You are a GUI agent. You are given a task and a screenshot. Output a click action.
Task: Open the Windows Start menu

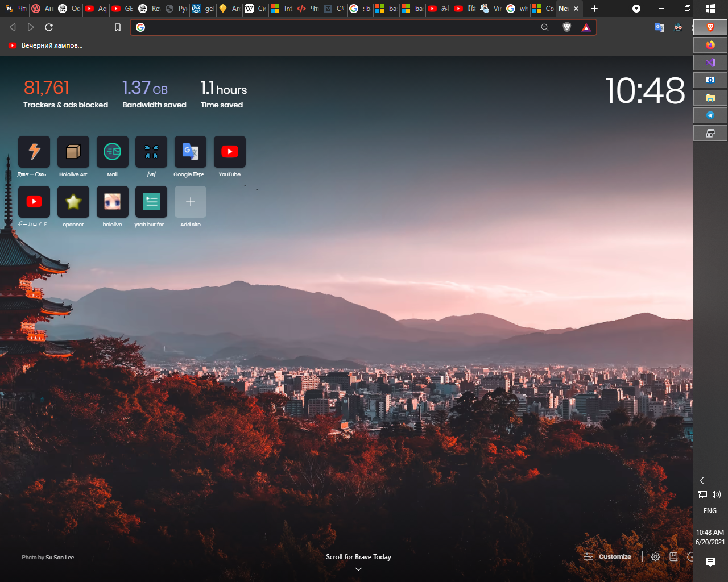(710, 9)
